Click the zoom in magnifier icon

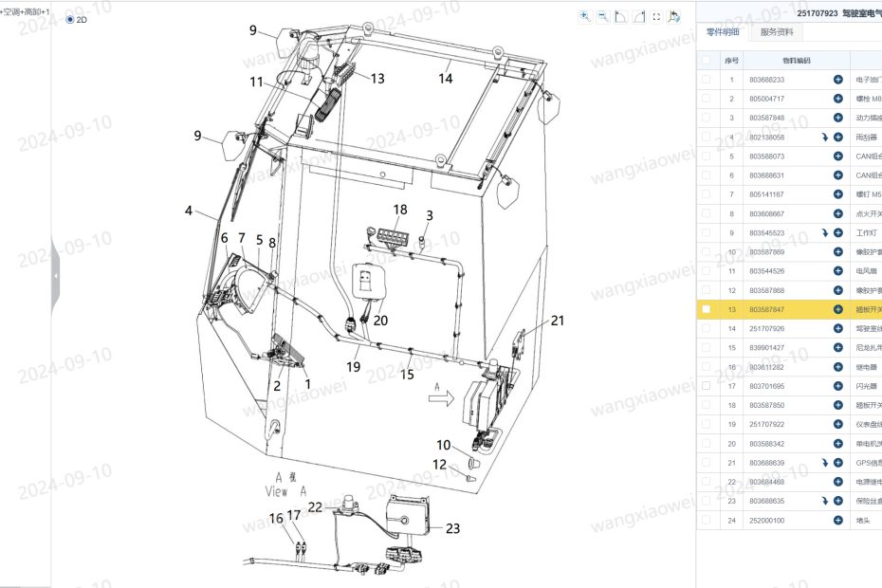pos(584,16)
